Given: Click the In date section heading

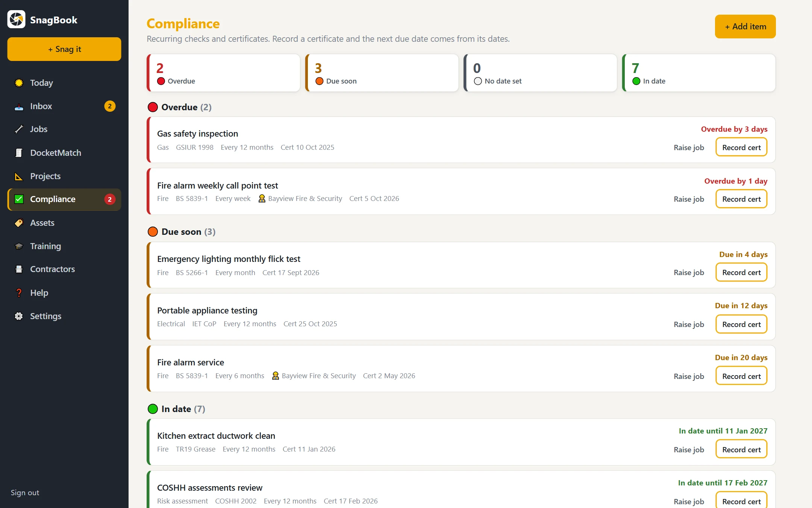Looking at the screenshot, I should coord(176,409).
